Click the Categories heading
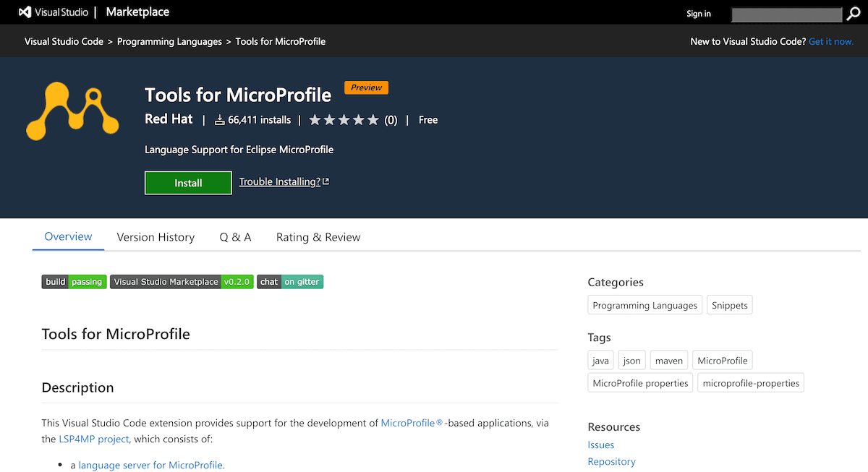868x472 pixels. pyautogui.click(x=616, y=282)
